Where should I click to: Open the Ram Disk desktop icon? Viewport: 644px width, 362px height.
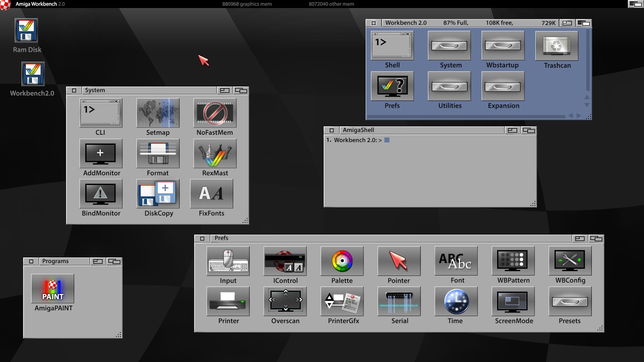coord(26,31)
